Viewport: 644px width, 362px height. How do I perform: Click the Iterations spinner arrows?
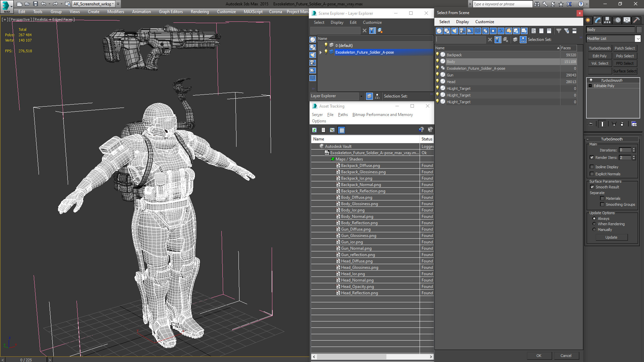coord(634,150)
